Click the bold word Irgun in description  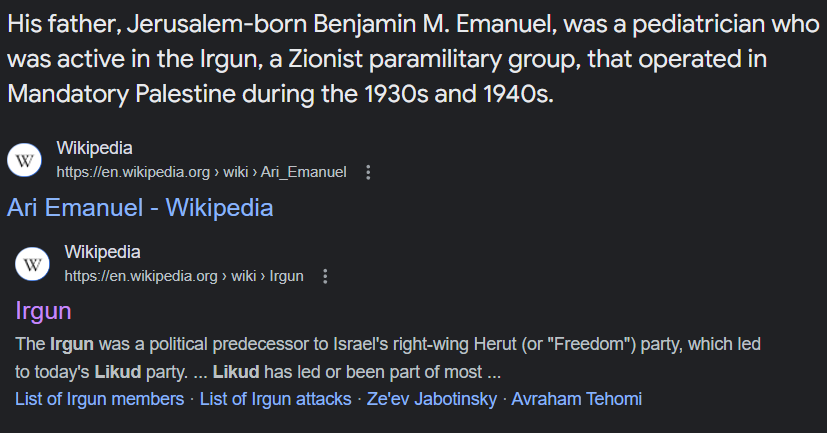pos(72,345)
